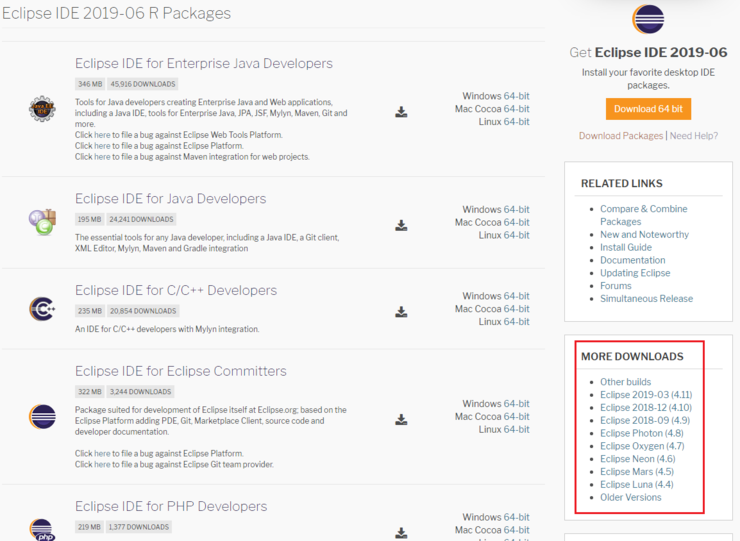Click the Java EE IDE gear logo
Viewport: 740px width, 541px height.
[x=42, y=109]
